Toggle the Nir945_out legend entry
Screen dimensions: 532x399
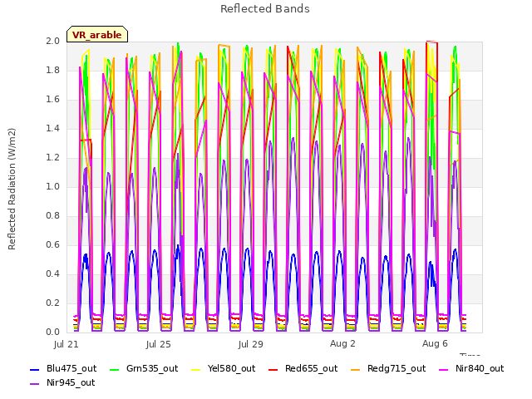[x=62, y=383]
